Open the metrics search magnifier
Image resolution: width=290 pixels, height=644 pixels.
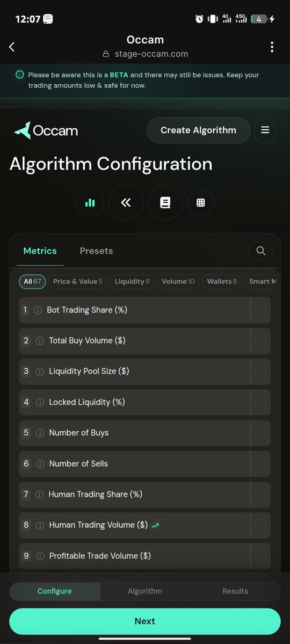click(x=260, y=251)
